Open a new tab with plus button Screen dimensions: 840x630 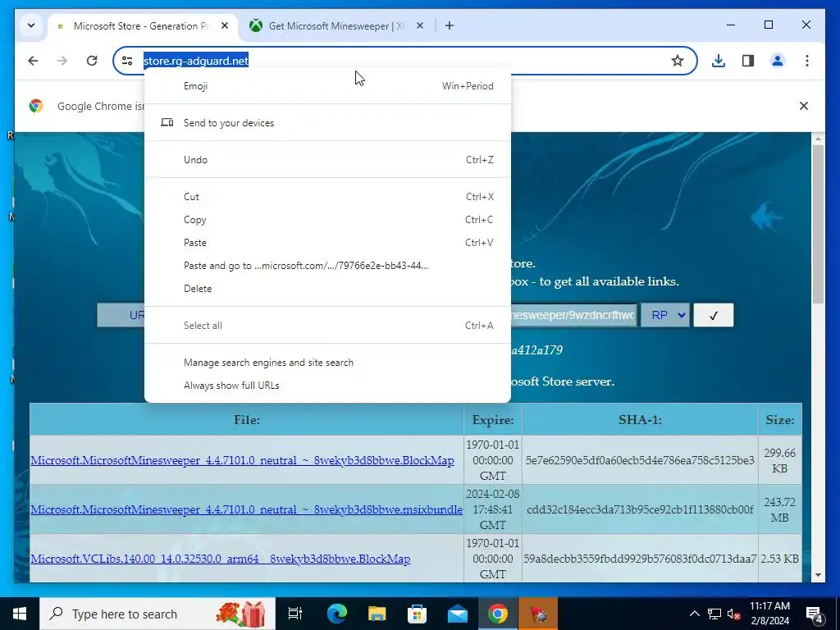[450, 25]
